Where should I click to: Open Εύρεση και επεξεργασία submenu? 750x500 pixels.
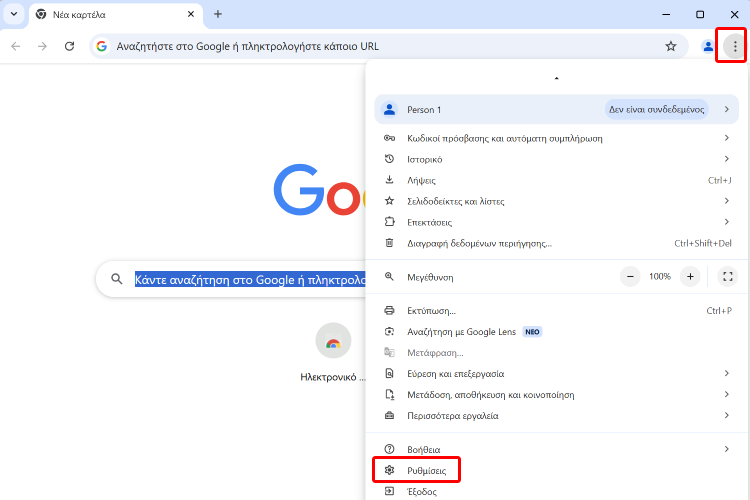[x=556, y=374]
